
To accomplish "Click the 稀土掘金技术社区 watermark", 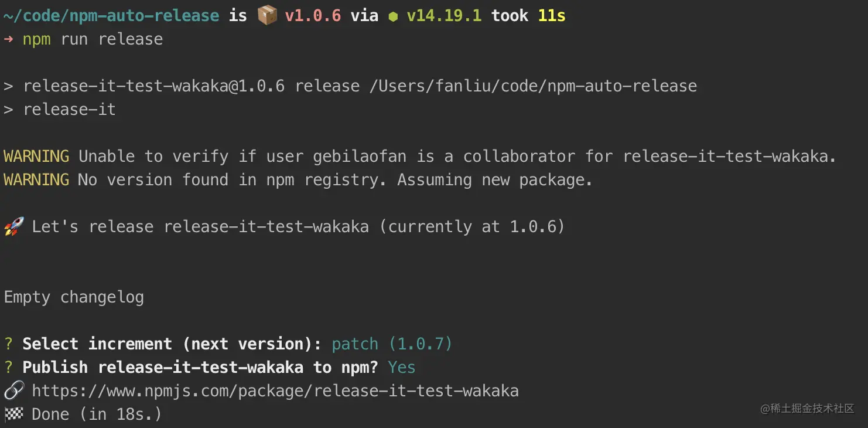I will (x=808, y=409).
